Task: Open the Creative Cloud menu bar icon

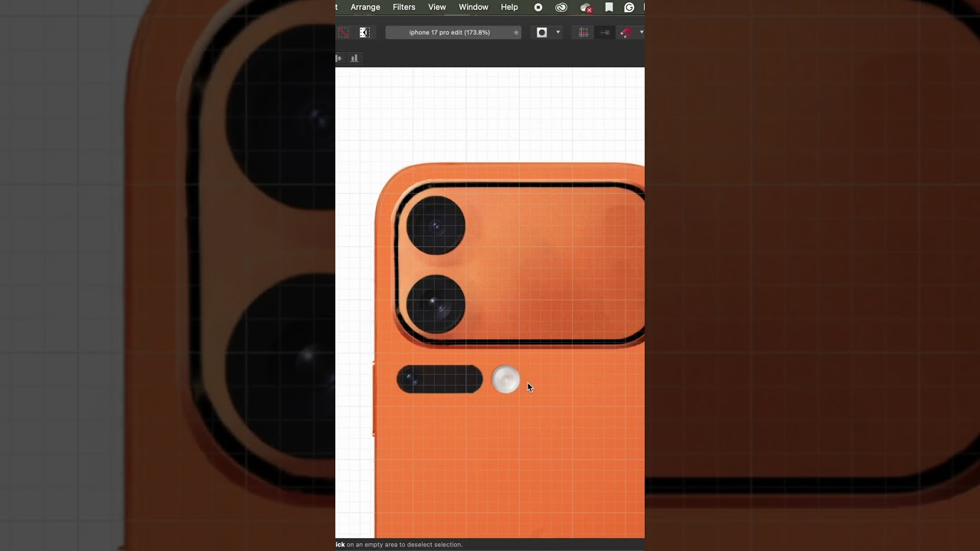Action: [561, 8]
